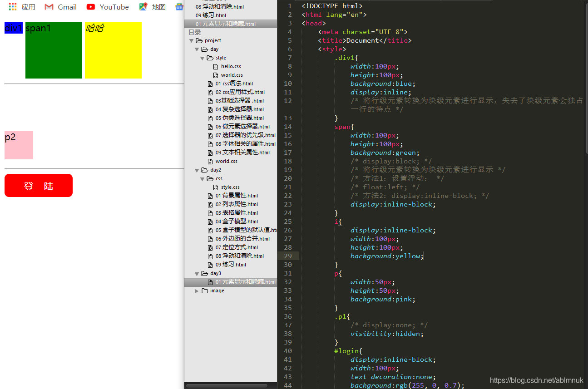588x389 pixels.
Task: Collapse the day3 folder arrow
Action: click(197, 274)
